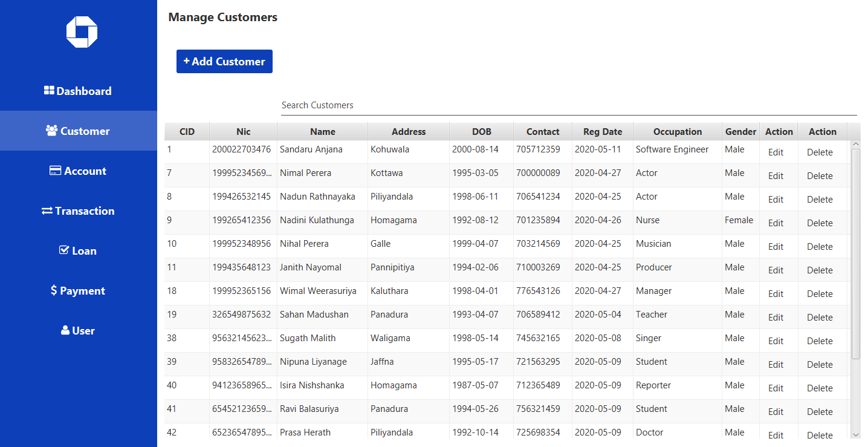Sort the table by Name column
The height and width of the screenshot is (447, 868).
tap(322, 131)
